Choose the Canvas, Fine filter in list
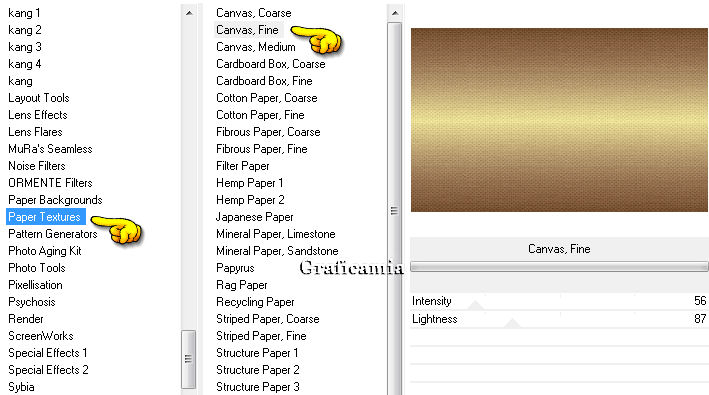The height and width of the screenshot is (395, 709). 247,30
